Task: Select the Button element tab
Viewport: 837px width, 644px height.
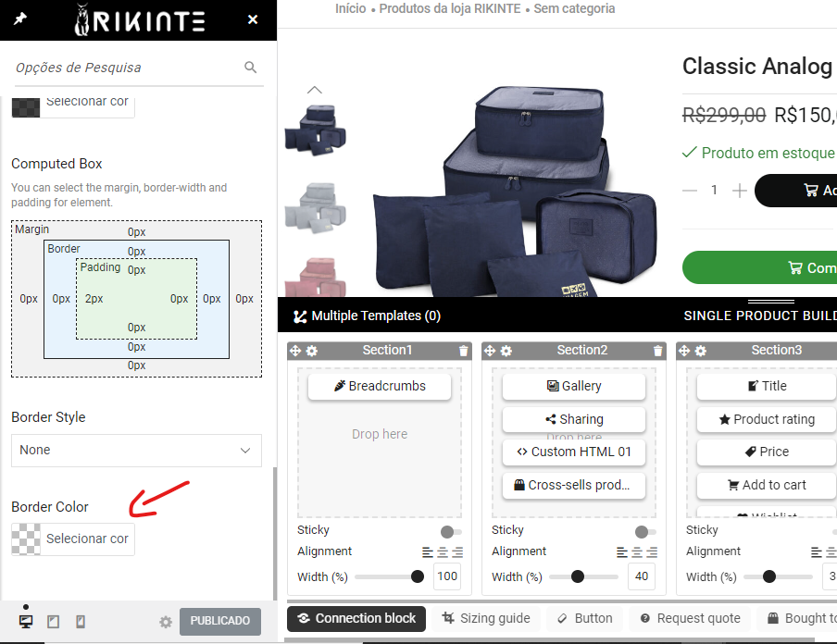Action: tap(584, 619)
